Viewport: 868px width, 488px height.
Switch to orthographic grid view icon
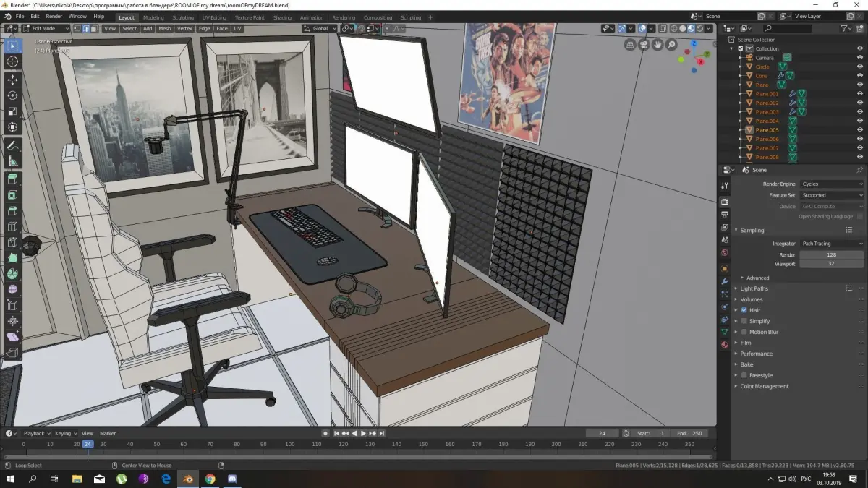[x=630, y=44]
